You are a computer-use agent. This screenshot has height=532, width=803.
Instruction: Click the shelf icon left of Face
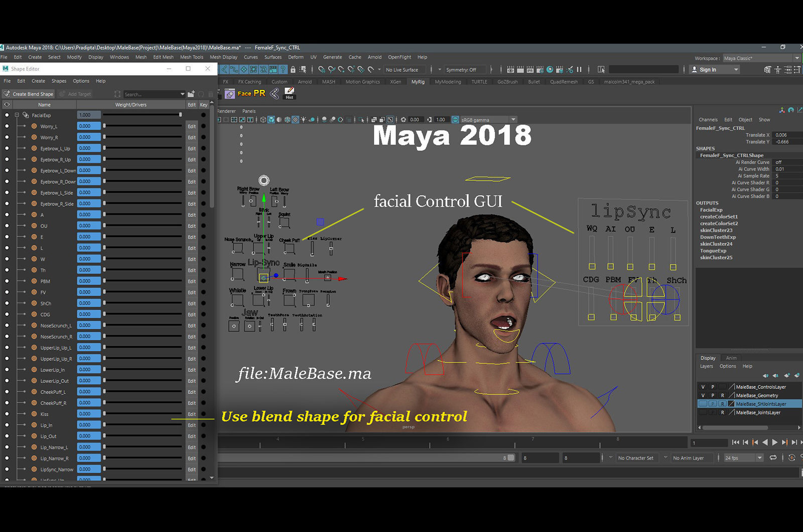[230, 94]
